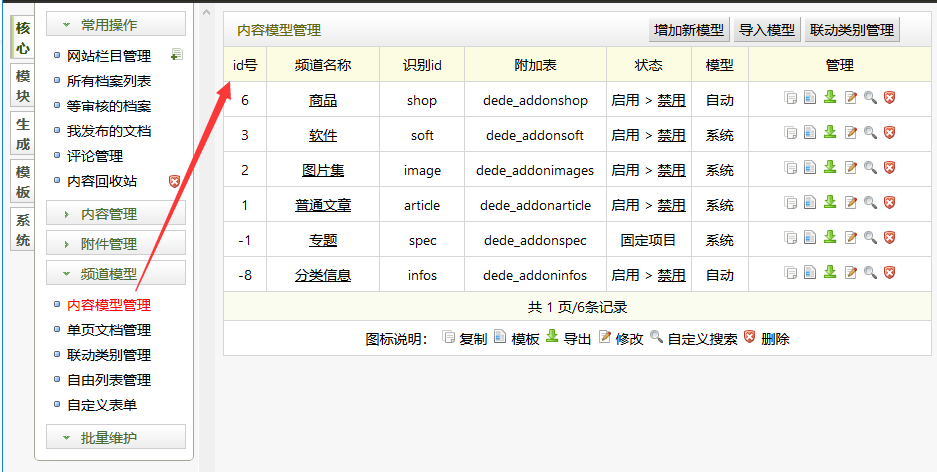
Task: Disable the 软件 model via 禁用 link
Action: [x=671, y=136]
